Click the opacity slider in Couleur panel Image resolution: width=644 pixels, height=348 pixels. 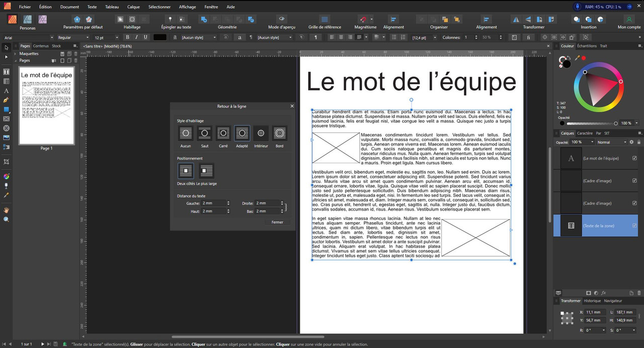pyautogui.click(x=591, y=123)
